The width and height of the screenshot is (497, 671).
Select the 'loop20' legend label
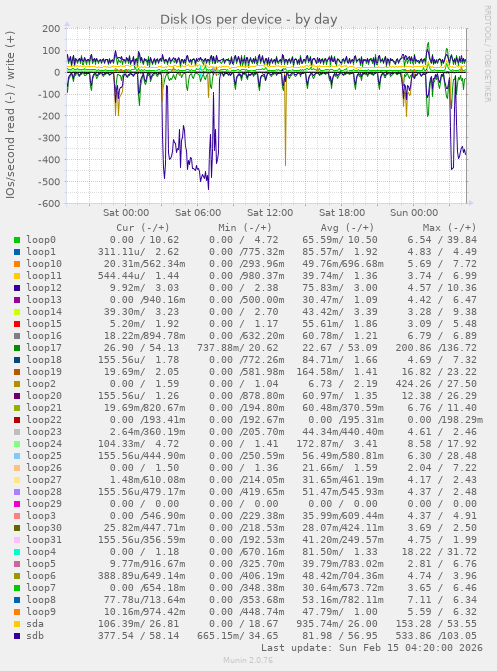point(44,396)
